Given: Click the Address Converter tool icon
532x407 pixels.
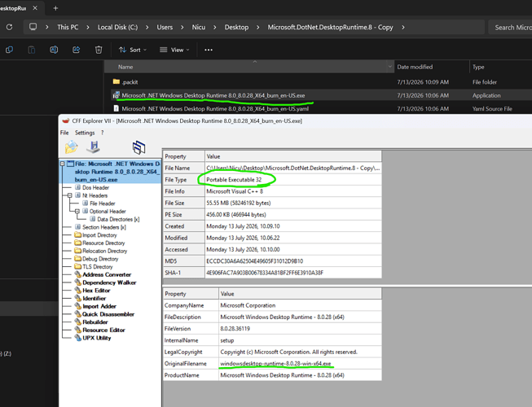Looking at the screenshot, I should pyautogui.click(x=77, y=274).
